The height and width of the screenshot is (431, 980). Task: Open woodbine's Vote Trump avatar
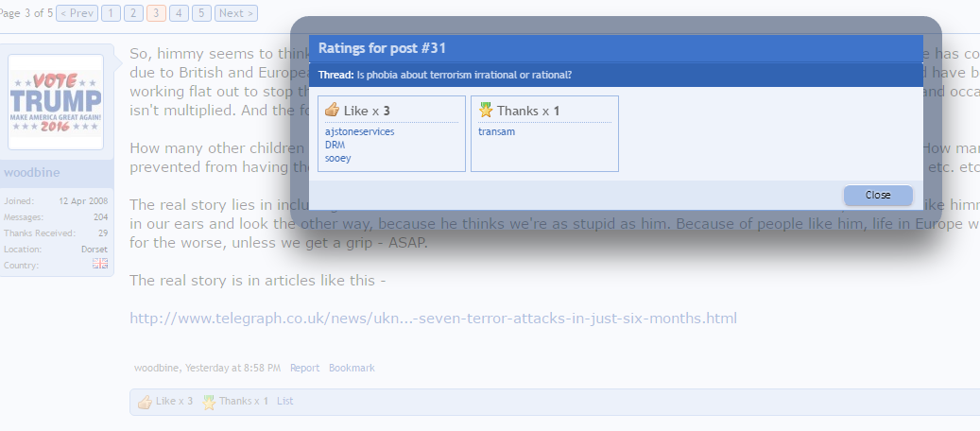click(x=56, y=102)
